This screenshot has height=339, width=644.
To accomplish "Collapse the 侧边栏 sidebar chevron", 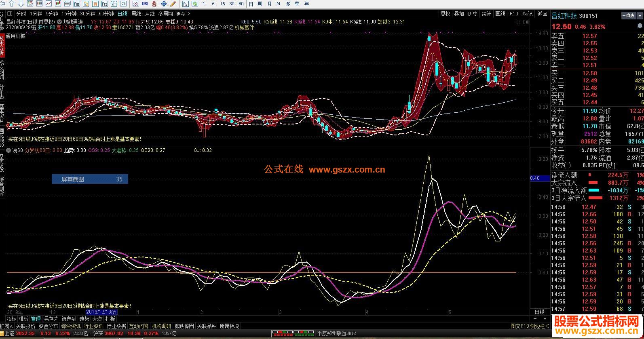I will click(x=547, y=326).
